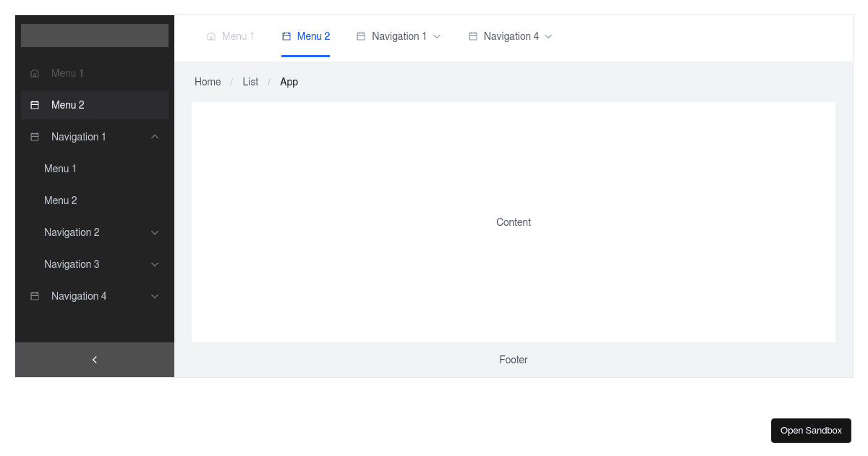
Task: Click the top bar Menu 1 home icon
Action: pyautogui.click(x=211, y=36)
